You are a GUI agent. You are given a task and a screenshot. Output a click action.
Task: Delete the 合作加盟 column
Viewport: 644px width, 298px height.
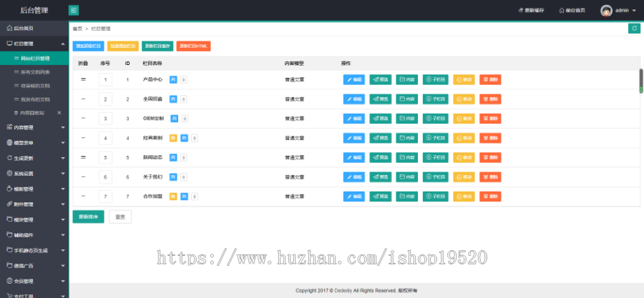click(490, 197)
